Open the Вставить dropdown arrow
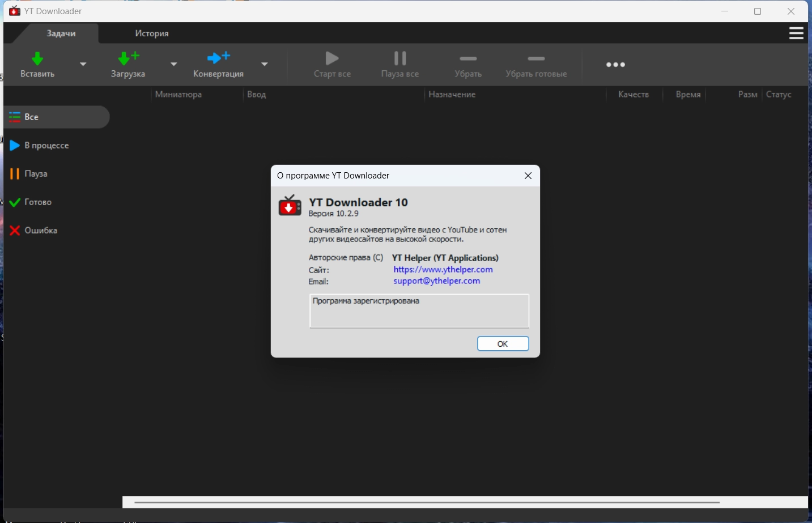 click(x=83, y=64)
